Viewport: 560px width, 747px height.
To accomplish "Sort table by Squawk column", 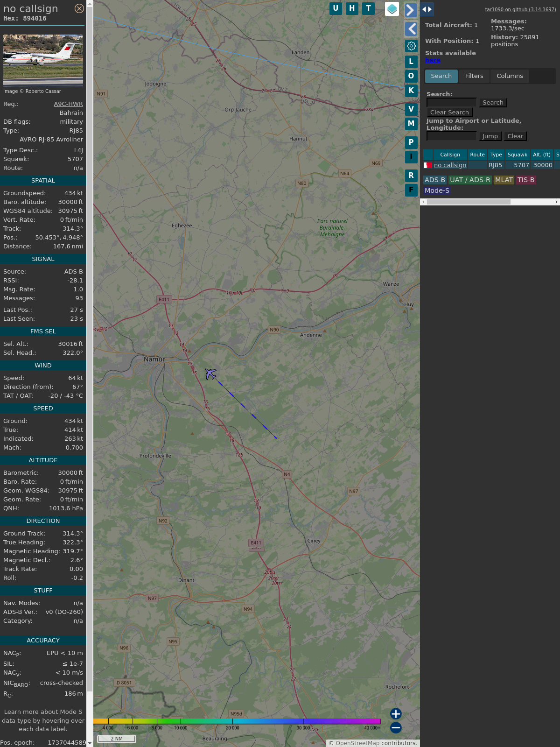I will pos(518,155).
